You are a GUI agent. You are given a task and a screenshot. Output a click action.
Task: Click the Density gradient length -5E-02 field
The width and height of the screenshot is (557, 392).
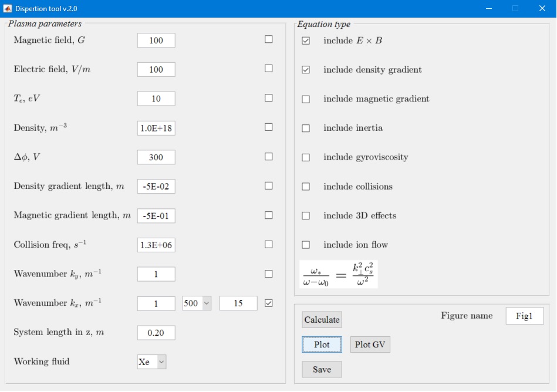[156, 187]
